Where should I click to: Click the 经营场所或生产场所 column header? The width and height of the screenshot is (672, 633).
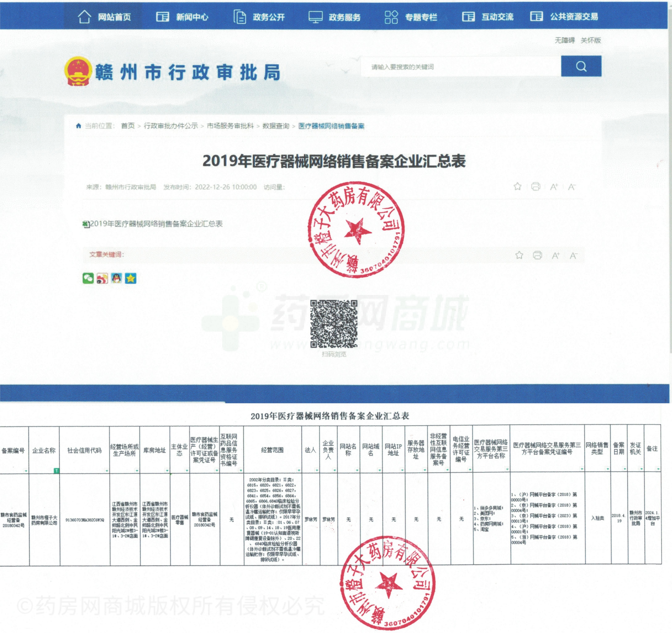tap(124, 450)
